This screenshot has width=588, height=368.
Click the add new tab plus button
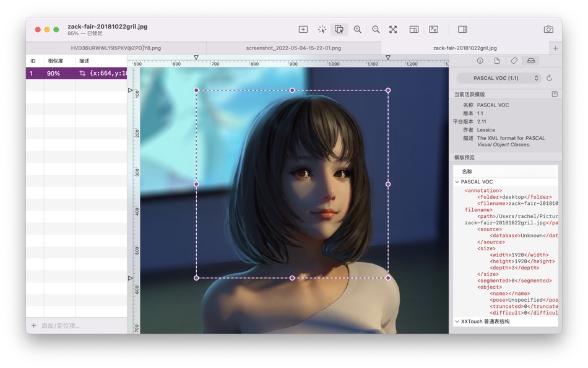pyautogui.click(x=555, y=48)
